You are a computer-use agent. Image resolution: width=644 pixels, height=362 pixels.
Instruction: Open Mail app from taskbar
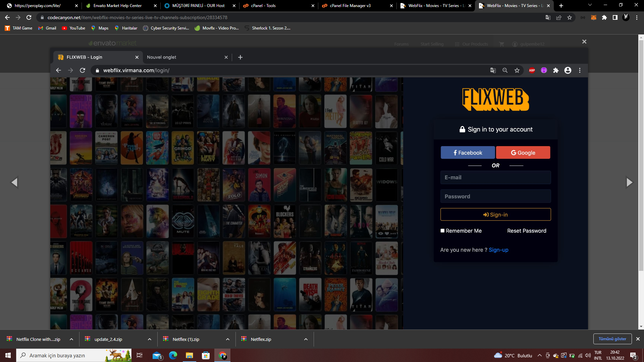[x=157, y=355]
